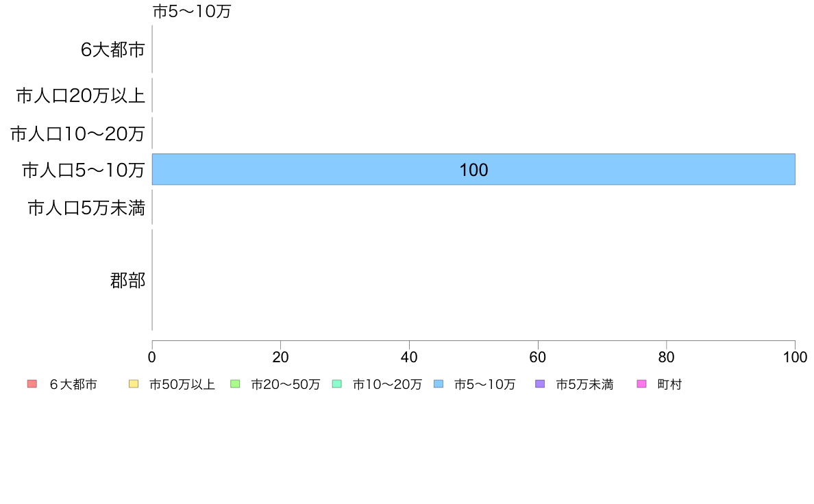Screen dimensions: 814x504
Task: Click the pink 町村 legend swatch
Action: [x=641, y=384]
